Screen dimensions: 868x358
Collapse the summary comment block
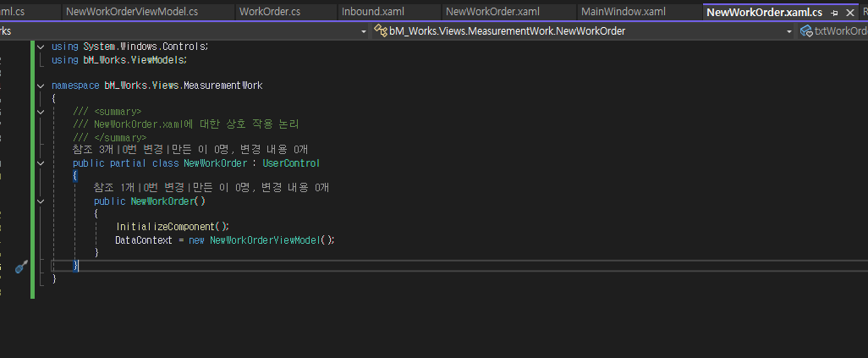pos(40,111)
